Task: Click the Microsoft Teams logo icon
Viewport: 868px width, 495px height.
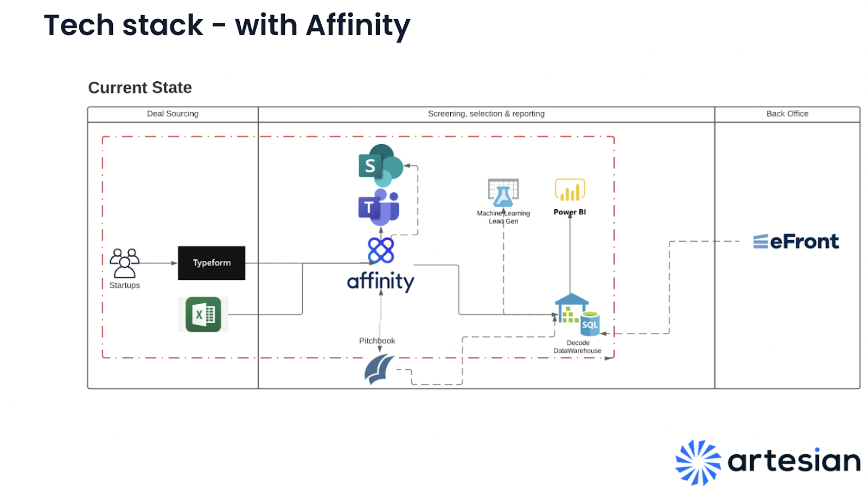Action: coord(379,207)
